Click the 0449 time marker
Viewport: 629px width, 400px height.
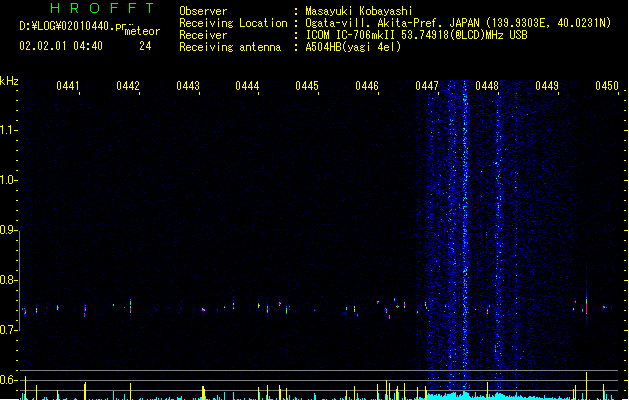point(547,86)
